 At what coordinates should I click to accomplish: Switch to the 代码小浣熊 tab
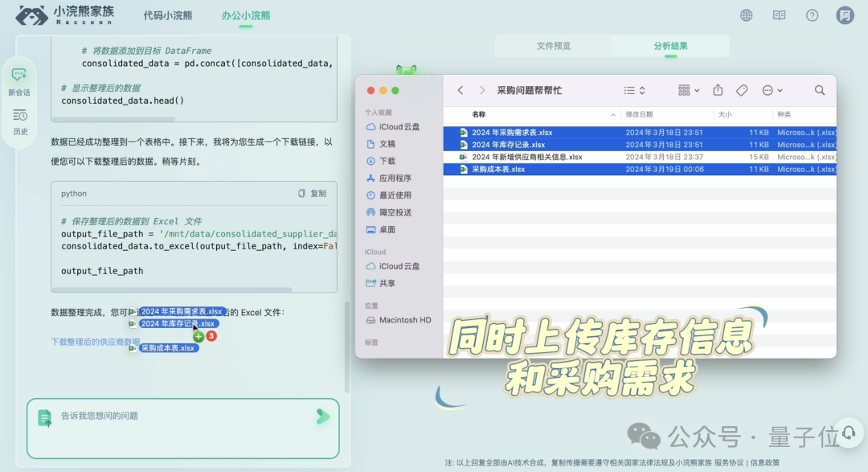click(x=167, y=15)
